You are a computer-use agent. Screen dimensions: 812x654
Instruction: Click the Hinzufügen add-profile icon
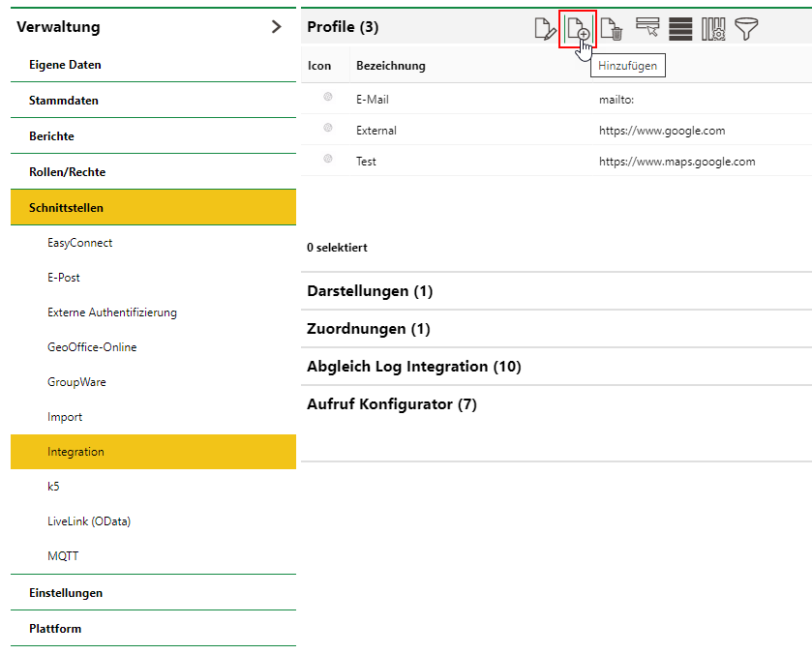click(x=579, y=28)
